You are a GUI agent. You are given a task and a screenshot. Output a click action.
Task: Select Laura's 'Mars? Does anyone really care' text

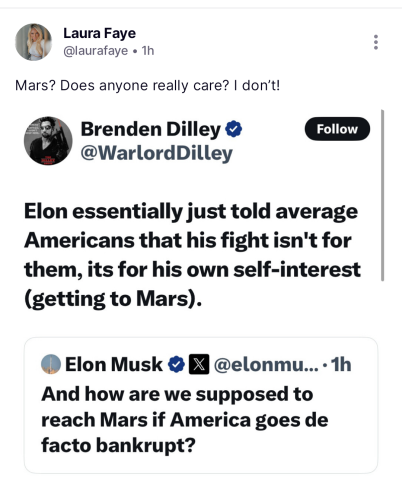click(147, 86)
